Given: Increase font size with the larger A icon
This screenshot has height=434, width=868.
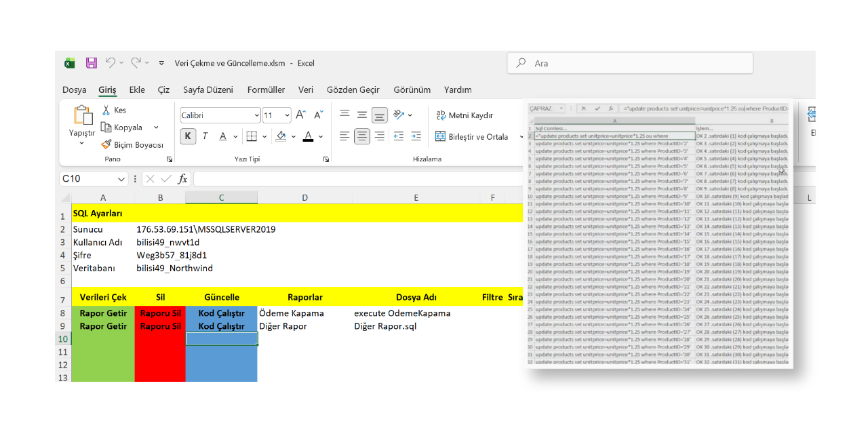Looking at the screenshot, I should coord(300,115).
